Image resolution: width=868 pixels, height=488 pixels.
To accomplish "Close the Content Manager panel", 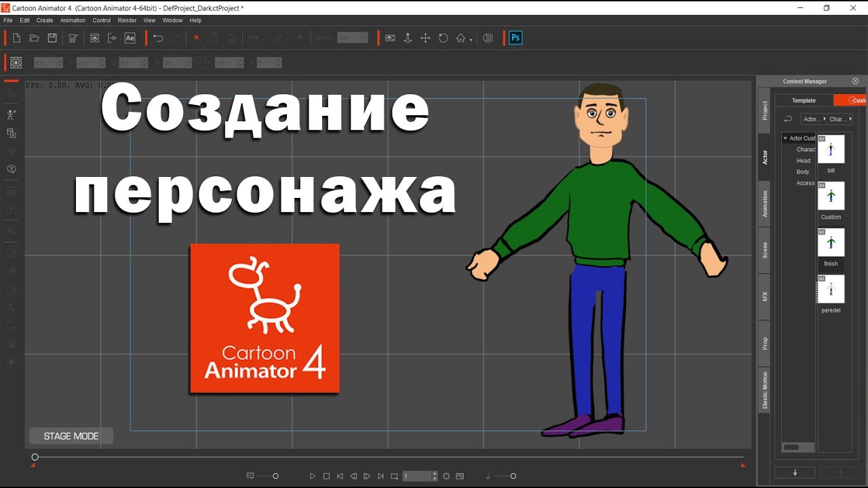I will pos(855,81).
